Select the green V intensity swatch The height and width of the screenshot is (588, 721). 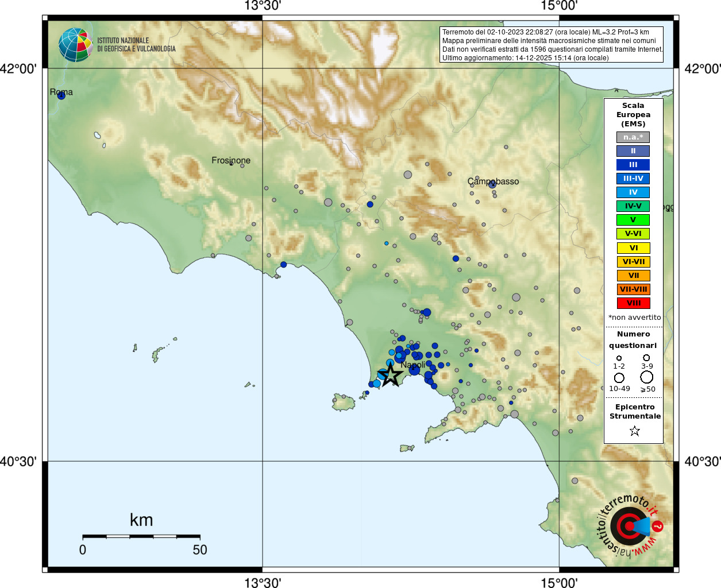[633, 220]
